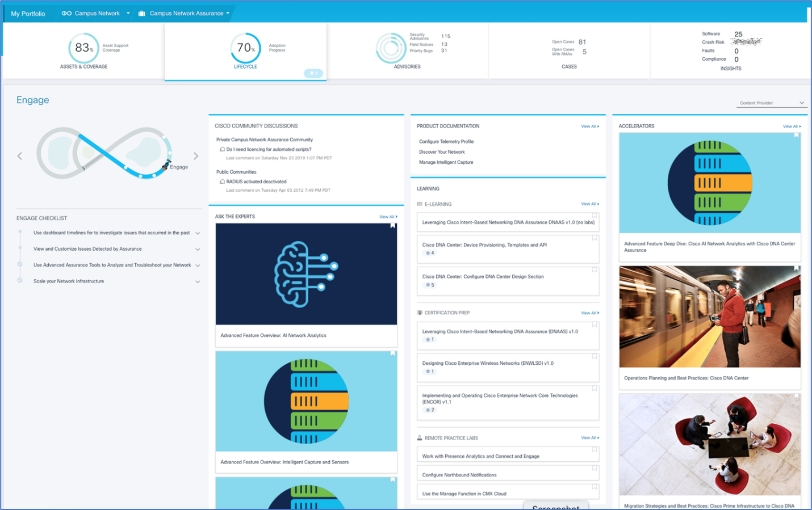Bookmark Work with Presence Analytics lab
This screenshot has height=510, width=812.
(x=595, y=450)
